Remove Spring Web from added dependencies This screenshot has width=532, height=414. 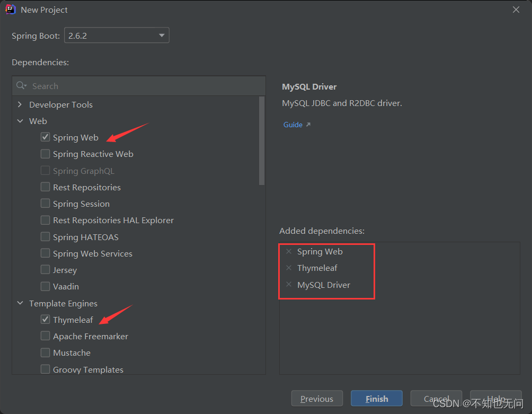pyautogui.click(x=289, y=251)
